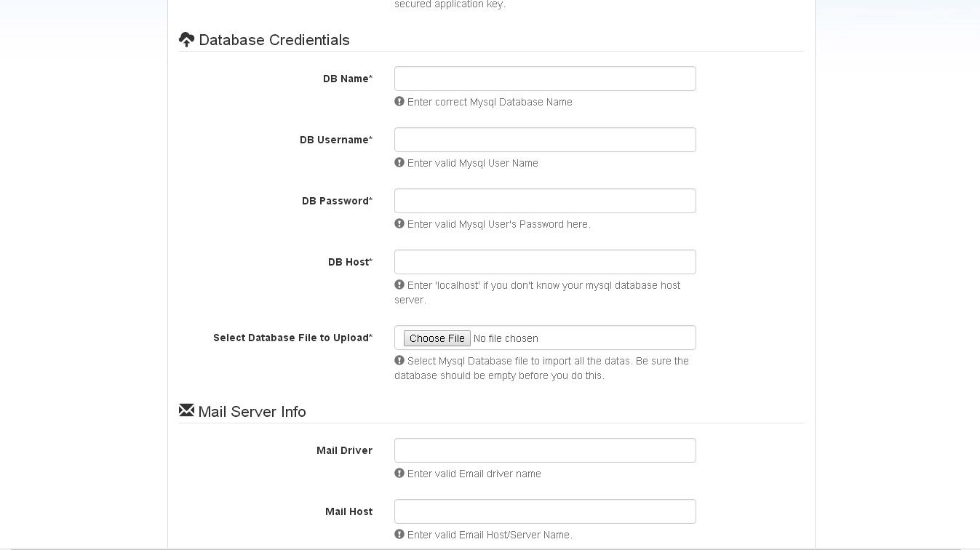Select the DB Password input field
Screen dimensions: 980x550
[x=545, y=201]
